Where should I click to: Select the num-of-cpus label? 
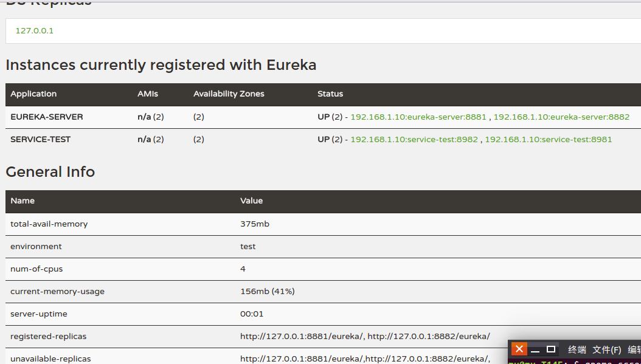coord(36,269)
